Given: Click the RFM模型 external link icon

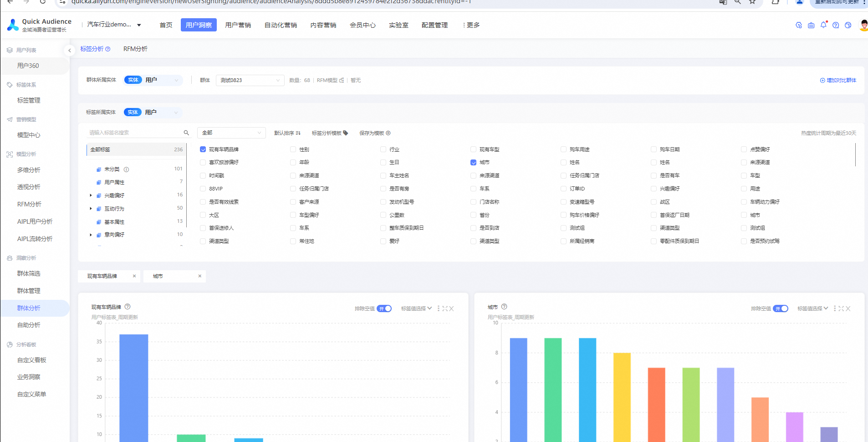Looking at the screenshot, I should pos(342,80).
